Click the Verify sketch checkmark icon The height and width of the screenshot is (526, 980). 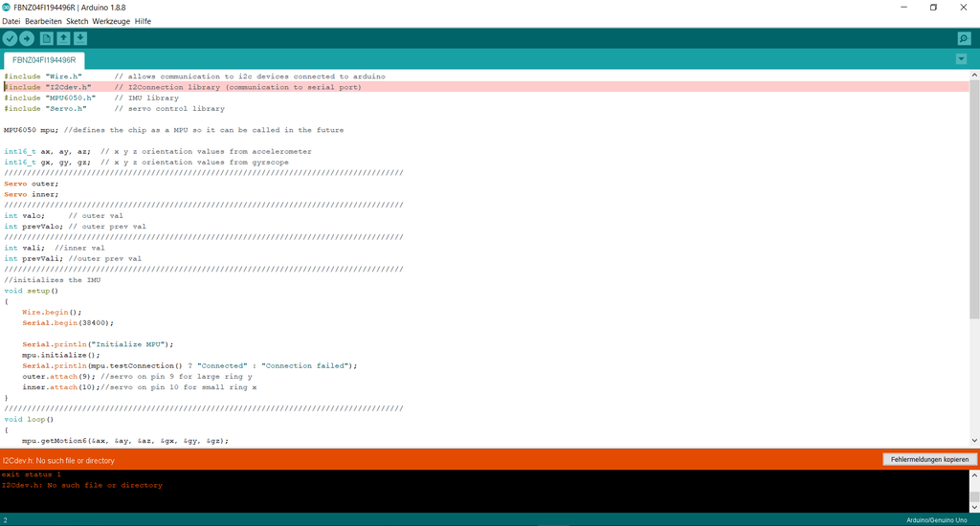coord(10,38)
